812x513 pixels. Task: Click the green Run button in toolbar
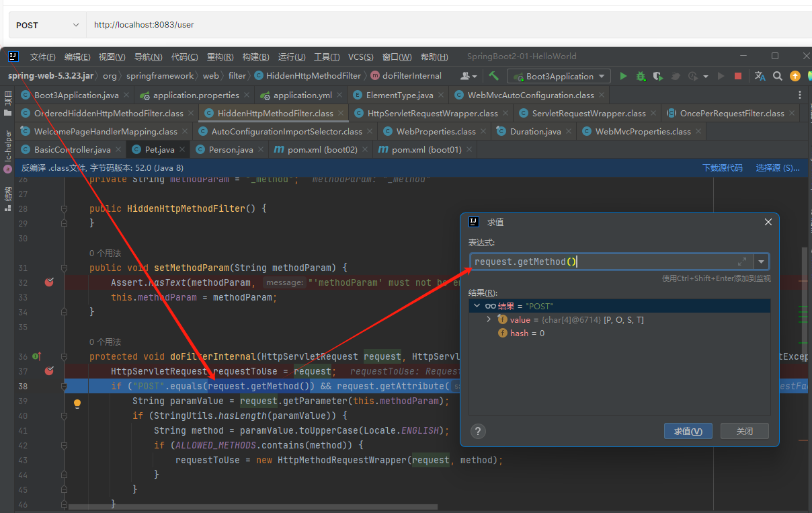(x=623, y=76)
